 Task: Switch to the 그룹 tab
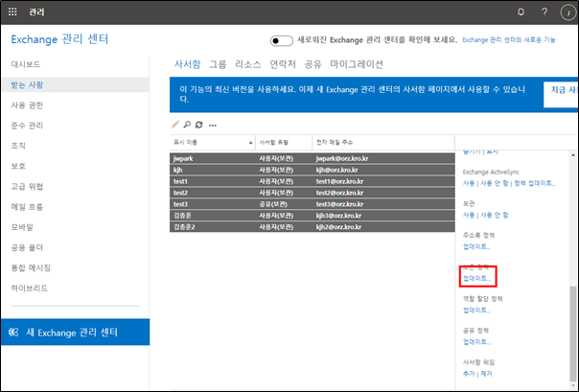(x=218, y=64)
